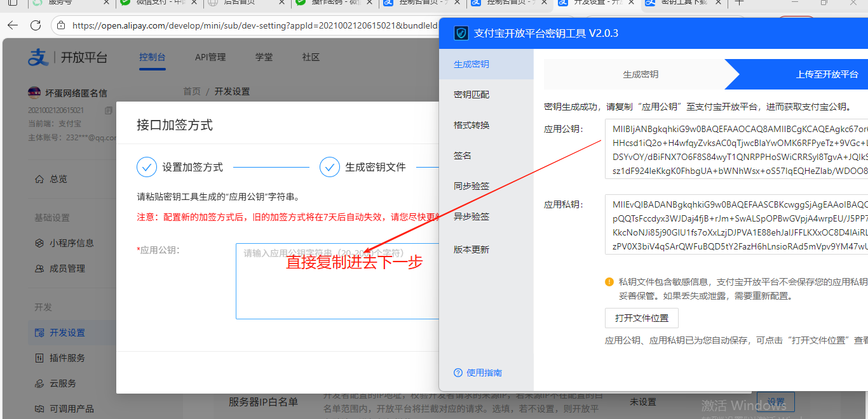This screenshot has width=868, height=419.
Task: Select 格式转换 in the key tool sidebar
Action: 487,125
